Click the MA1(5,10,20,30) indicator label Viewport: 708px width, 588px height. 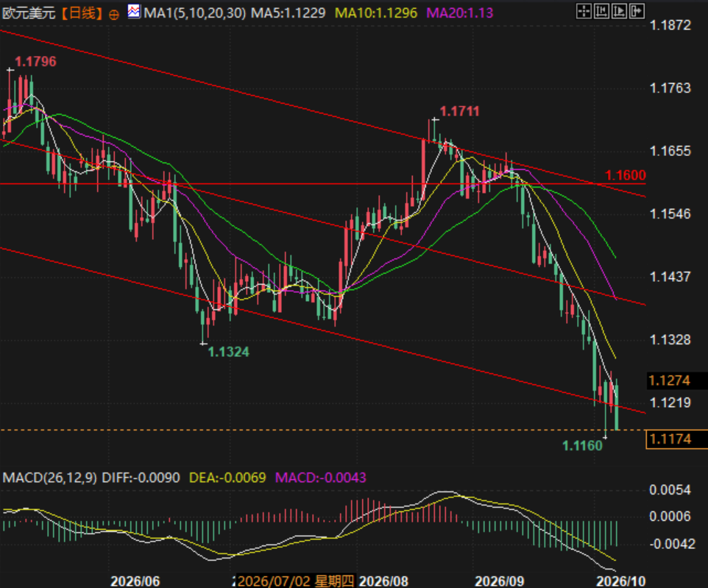(x=195, y=13)
